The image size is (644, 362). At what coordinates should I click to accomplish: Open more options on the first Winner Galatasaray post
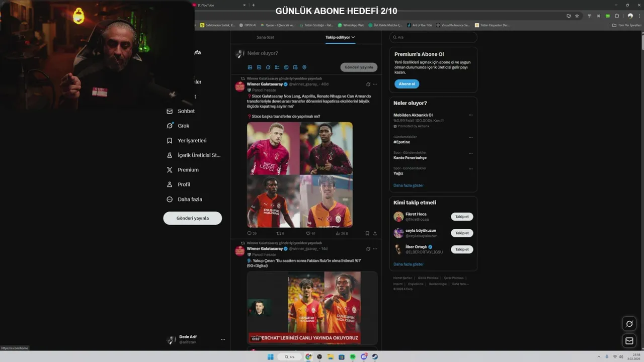coord(375,84)
